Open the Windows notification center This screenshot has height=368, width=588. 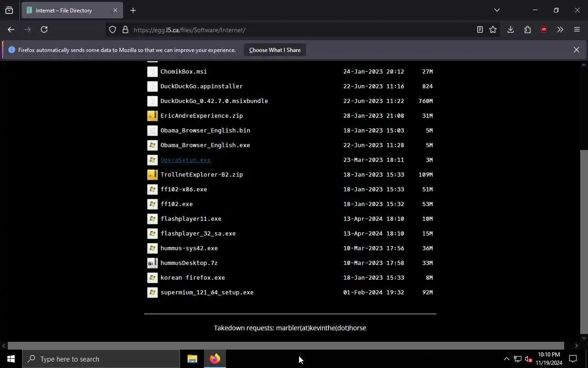[x=573, y=359]
